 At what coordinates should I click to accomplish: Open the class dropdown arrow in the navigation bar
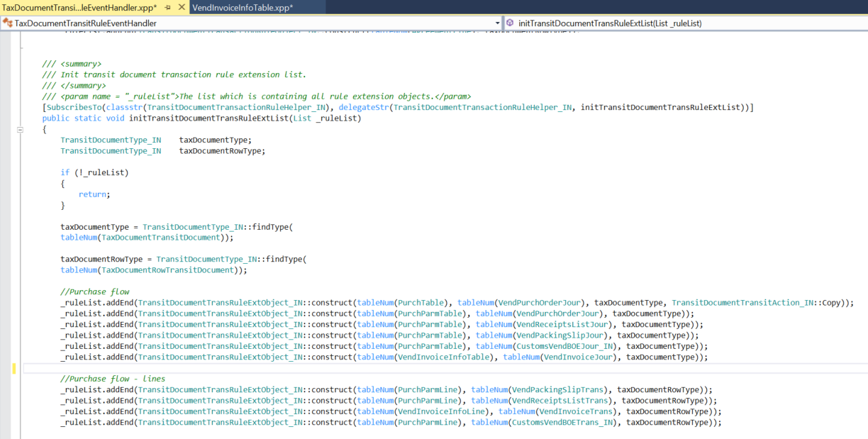(x=496, y=23)
